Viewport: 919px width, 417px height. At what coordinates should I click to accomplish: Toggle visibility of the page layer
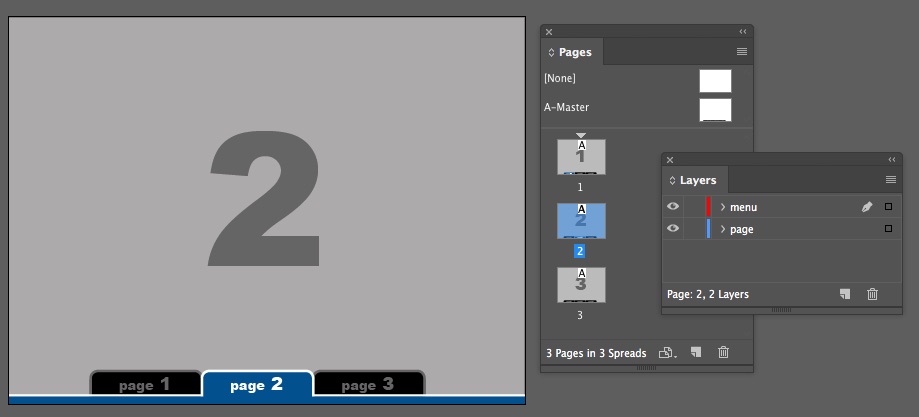pyautogui.click(x=673, y=229)
